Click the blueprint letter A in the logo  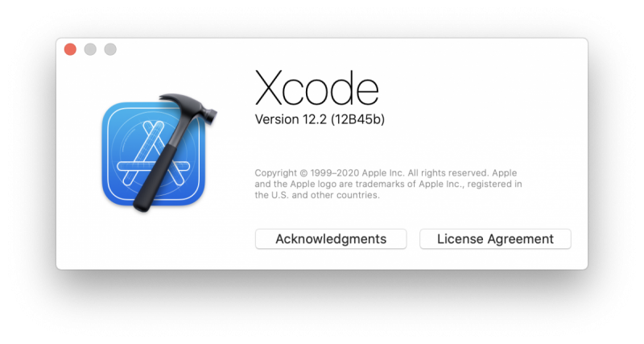[x=153, y=154]
